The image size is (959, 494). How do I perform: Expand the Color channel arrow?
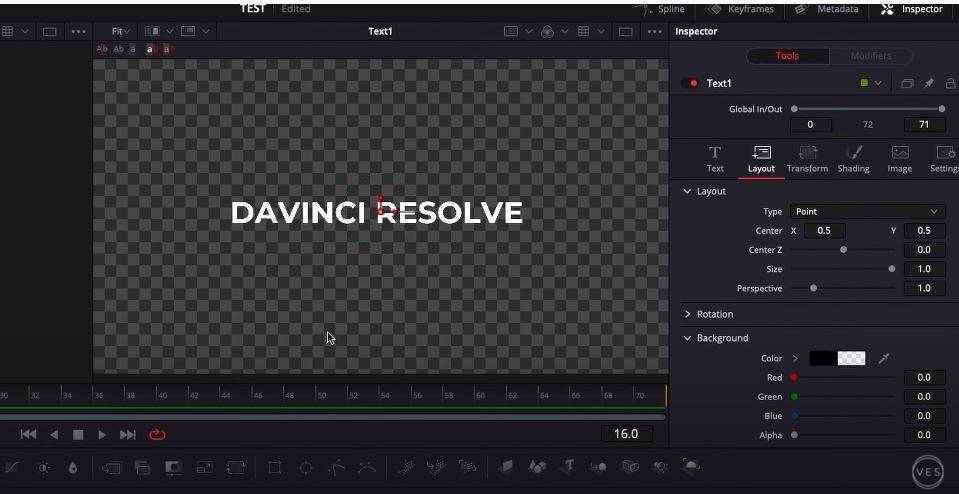pyautogui.click(x=795, y=358)
